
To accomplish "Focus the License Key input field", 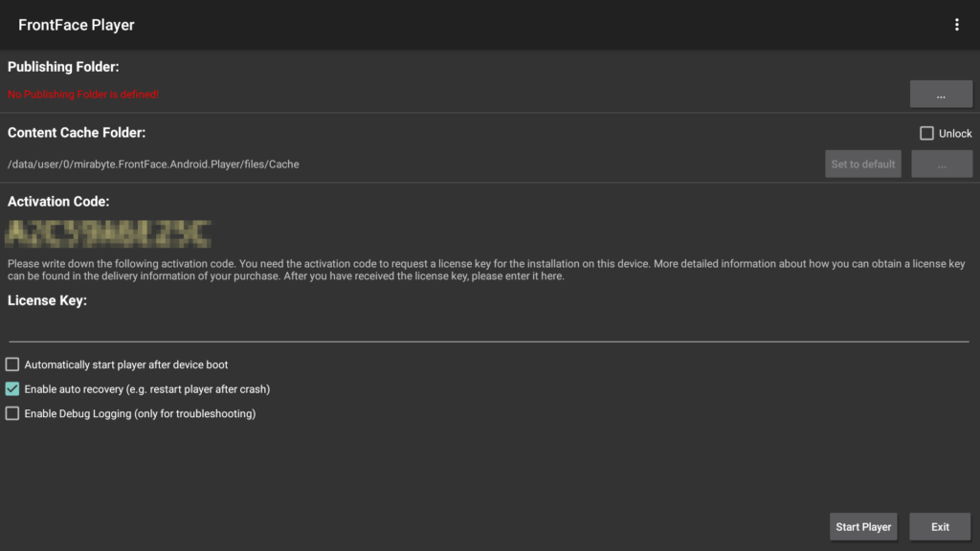I will point(489,329).
